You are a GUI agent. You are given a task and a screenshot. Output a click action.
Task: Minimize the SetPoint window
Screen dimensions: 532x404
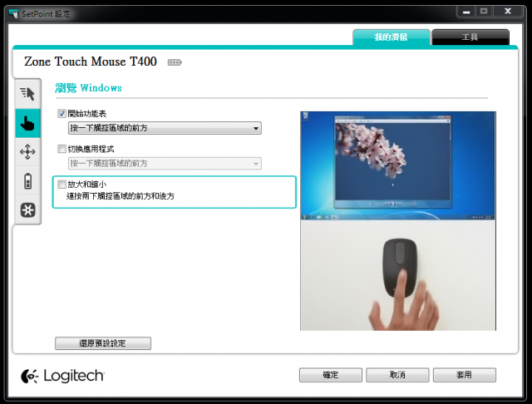466,12
